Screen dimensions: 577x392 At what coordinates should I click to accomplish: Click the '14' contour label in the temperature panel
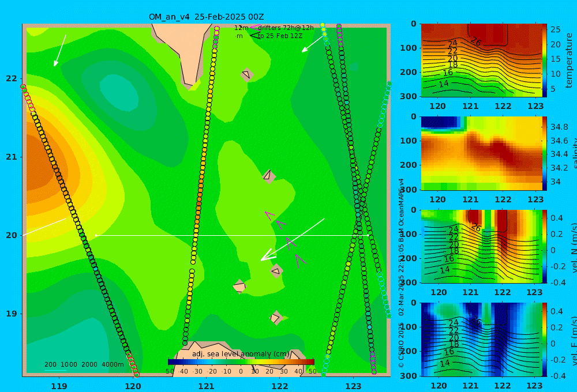pos(443,84)
